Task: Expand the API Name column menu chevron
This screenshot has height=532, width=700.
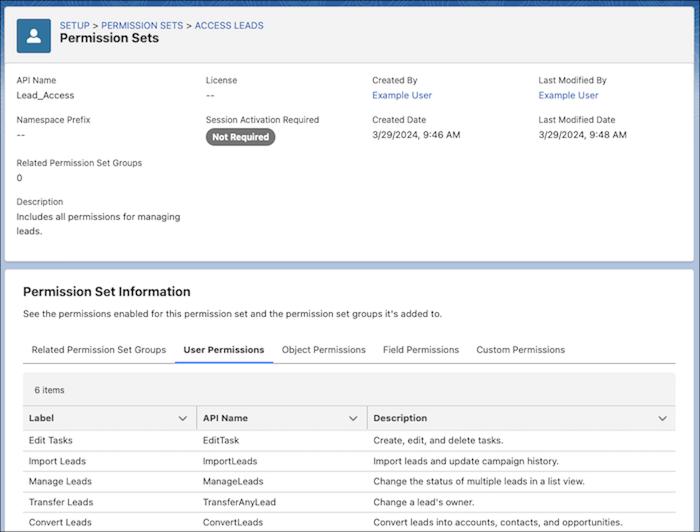Action: (353, 418)
